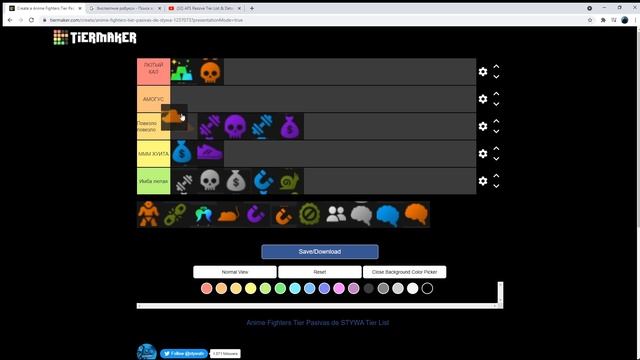
Task: Close the Background Color Picker
Action: tap(404, 272)
